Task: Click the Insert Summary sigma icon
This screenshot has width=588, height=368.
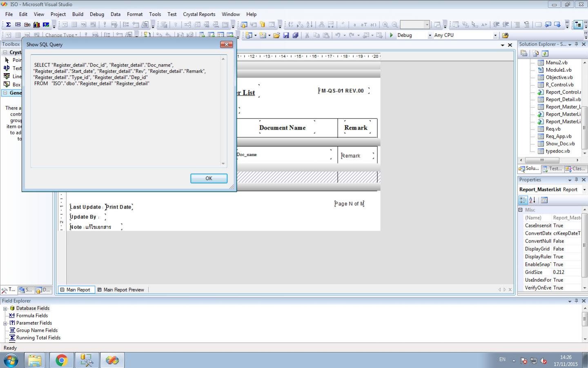Action: coord(8,25)
